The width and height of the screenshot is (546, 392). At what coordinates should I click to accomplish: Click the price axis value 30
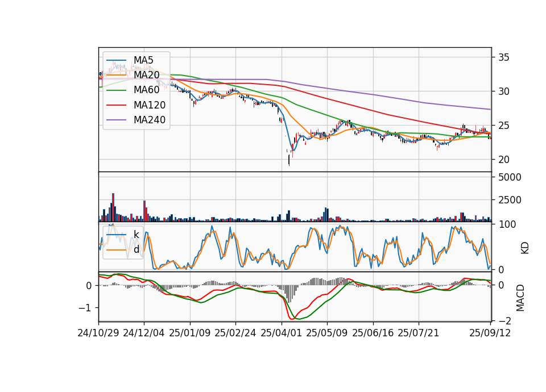tap(503, 91)
